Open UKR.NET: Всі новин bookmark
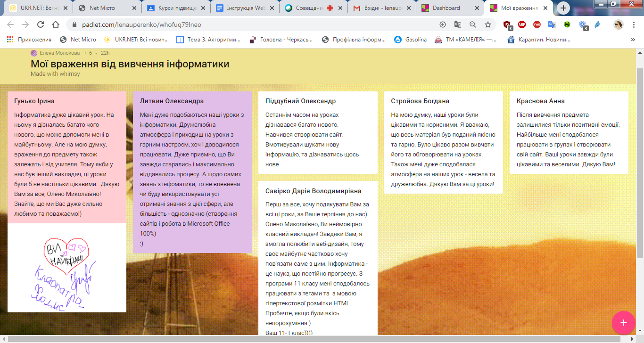The height and width of the screenshot is (343, 644). (x=136, y=40)
